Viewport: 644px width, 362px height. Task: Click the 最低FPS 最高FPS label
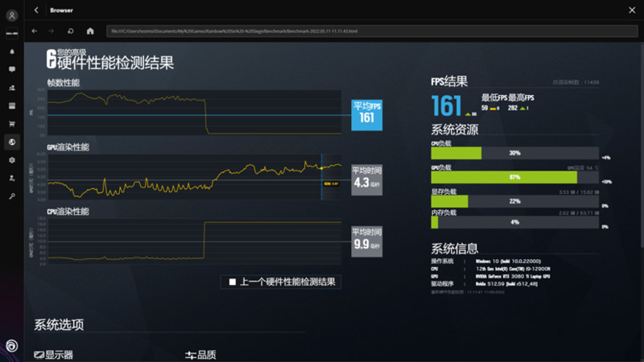508,97
